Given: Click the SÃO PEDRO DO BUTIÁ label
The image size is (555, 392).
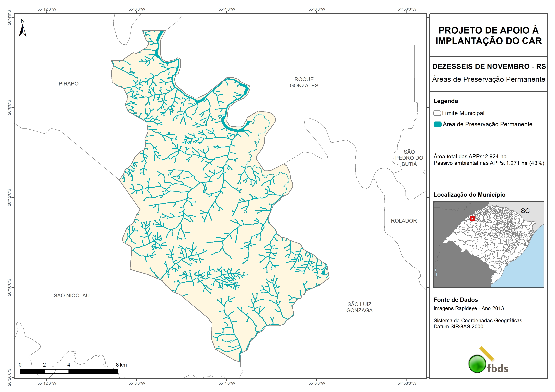Looking at the screenshot, I should (409, 158).
